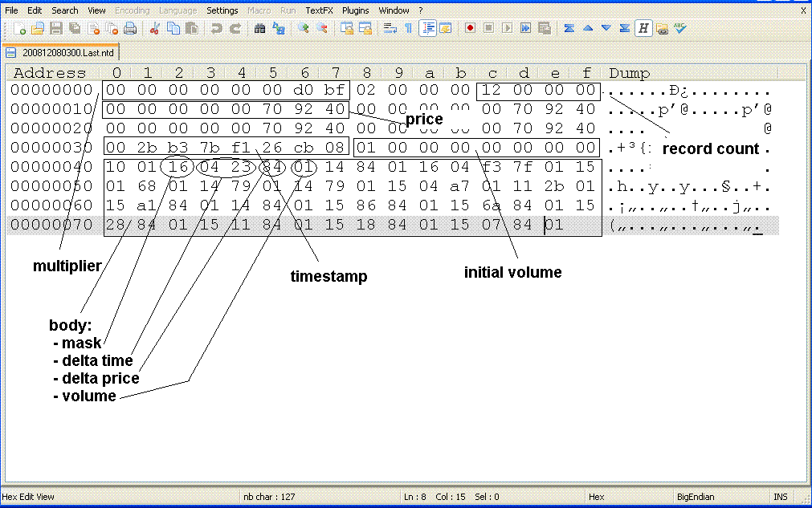Image resolution: width=812 pixels, height=508 pixels.
Task: Open the Plugins menu
Action: pos(355,10)
